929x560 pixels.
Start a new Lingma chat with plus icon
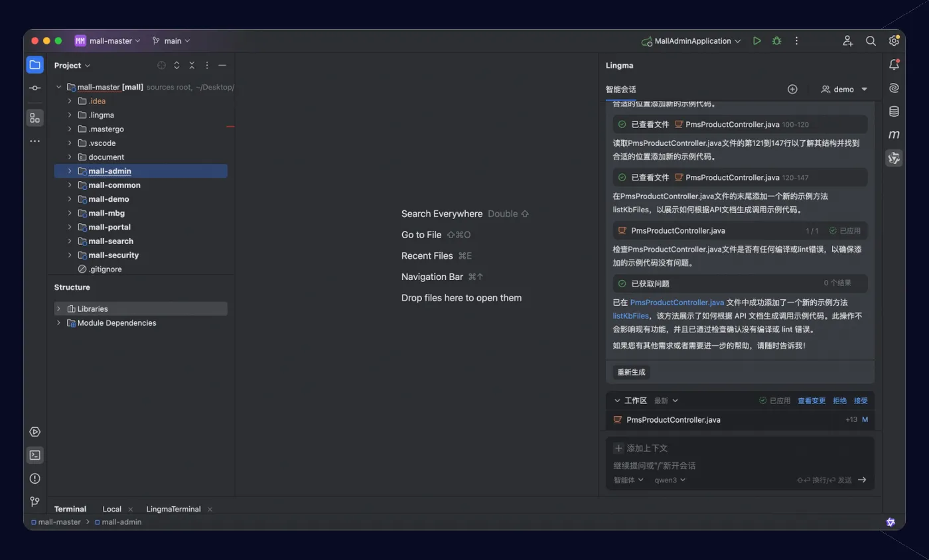point(792,89)
